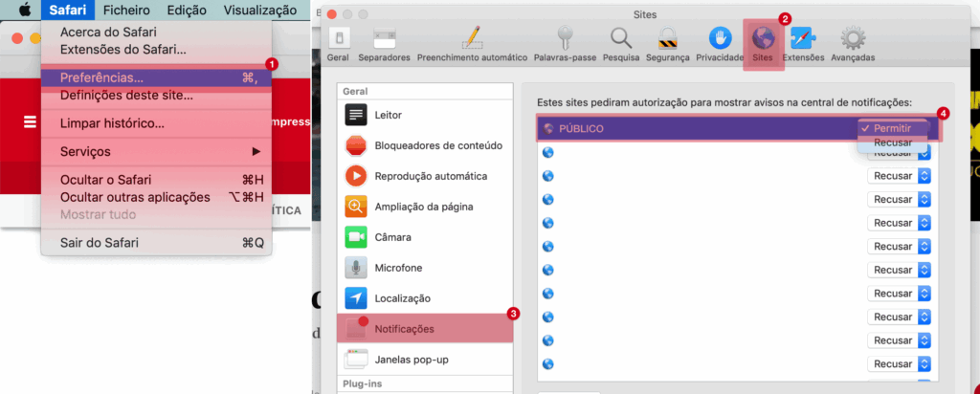
Task: Select Bloqueadores de conteúdo in sidebar
Action: point(425,145)
